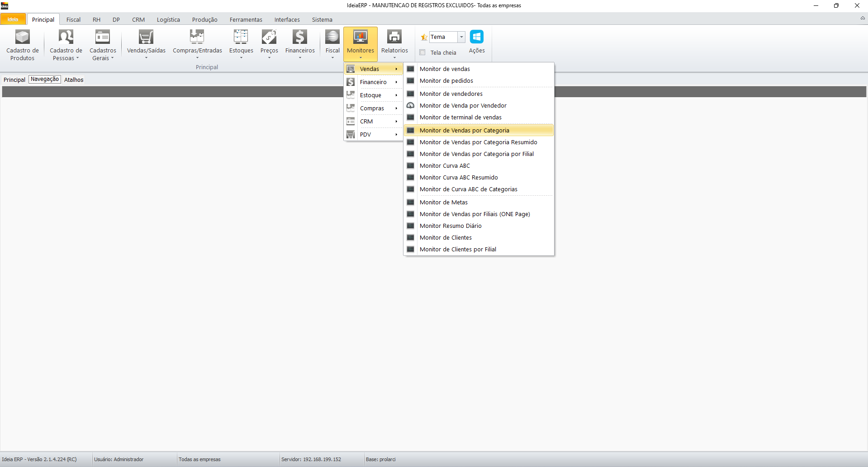This screenshot has width=868, height=467.
Task: Open the Atalhos tab
Action: click(x=74, y=80)
